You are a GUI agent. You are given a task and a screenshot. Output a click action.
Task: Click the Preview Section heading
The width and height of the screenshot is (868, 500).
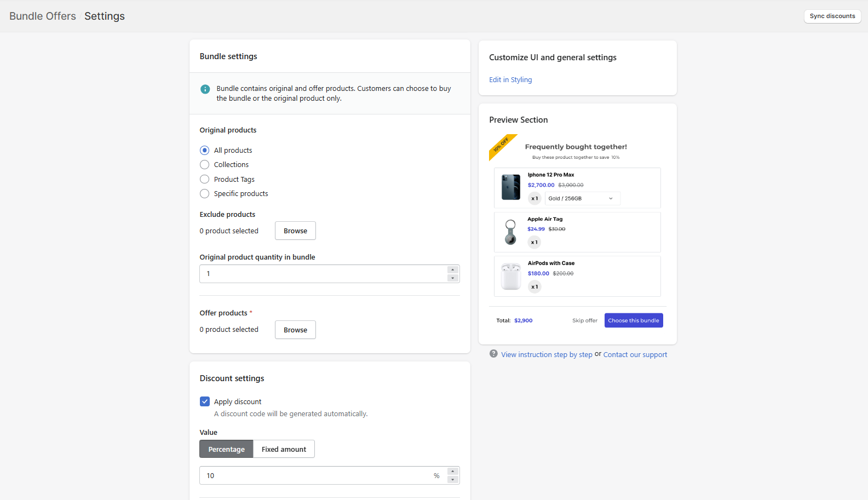pos(519,120)
